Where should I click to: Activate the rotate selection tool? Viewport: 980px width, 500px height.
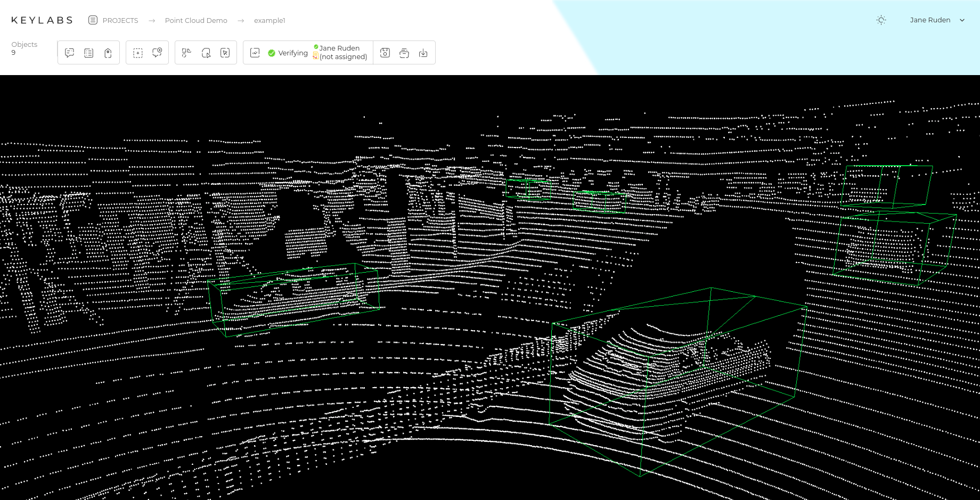206,52
